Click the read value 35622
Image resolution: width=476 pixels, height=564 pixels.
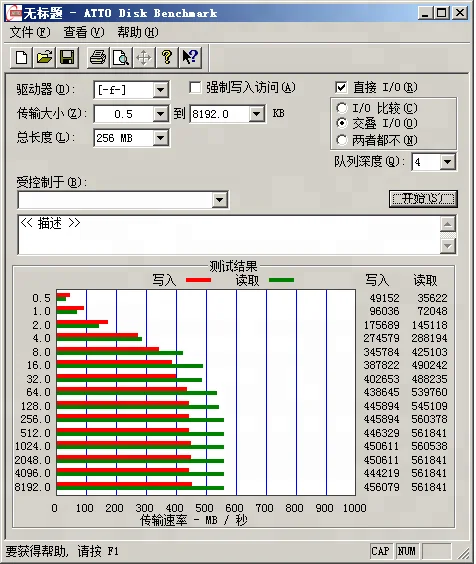tap(432, 298)
